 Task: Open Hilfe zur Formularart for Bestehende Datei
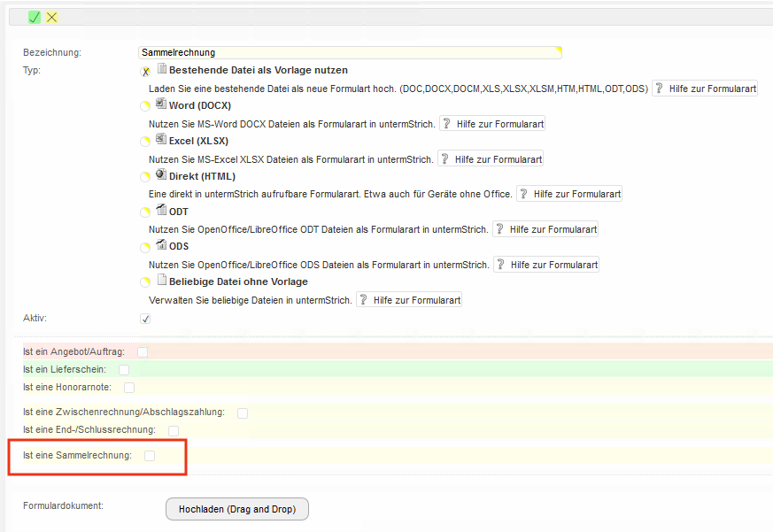[x=705, y=89]
